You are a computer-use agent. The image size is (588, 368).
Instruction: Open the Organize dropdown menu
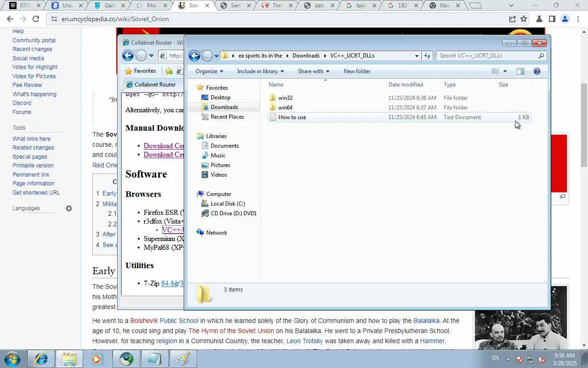click(209, 71)
